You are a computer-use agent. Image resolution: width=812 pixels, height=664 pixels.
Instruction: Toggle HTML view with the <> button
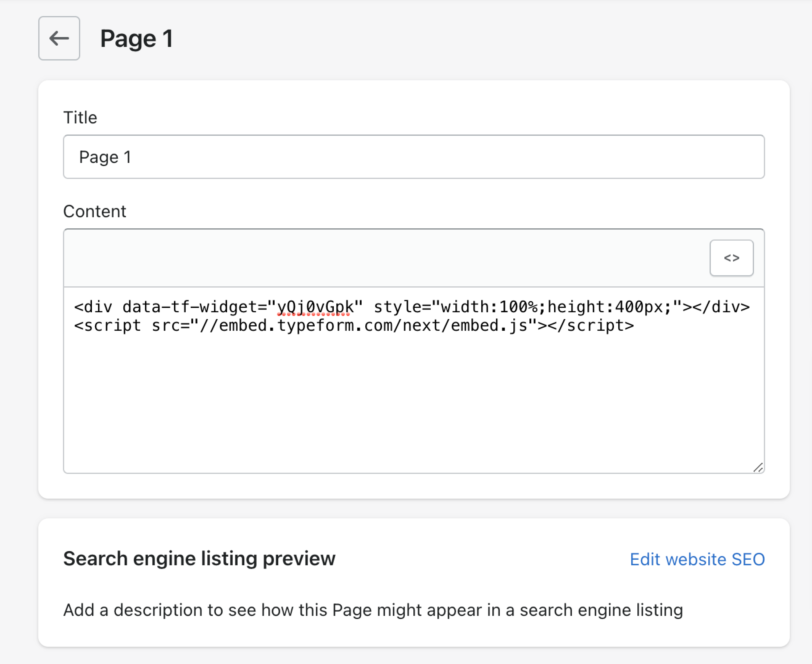731,258
